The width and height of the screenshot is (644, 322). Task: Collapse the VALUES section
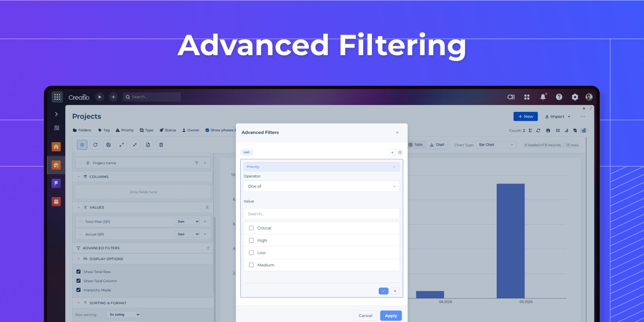pos(79,208)
